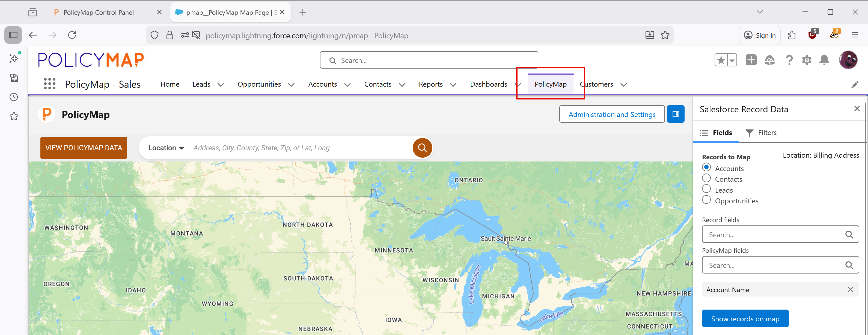Open Administration and Settings
The height and width of the screenshot is (335, 868).
coord(612,114)
